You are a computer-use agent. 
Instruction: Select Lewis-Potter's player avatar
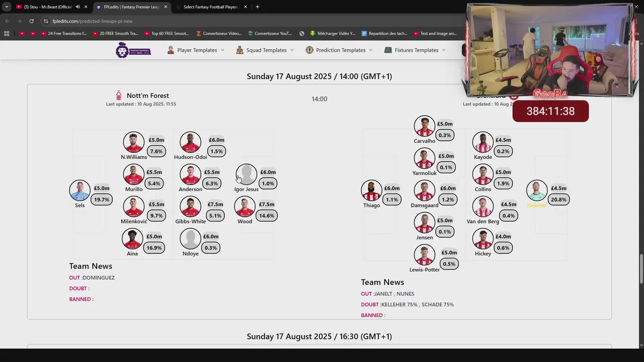(x=425, y=255)
